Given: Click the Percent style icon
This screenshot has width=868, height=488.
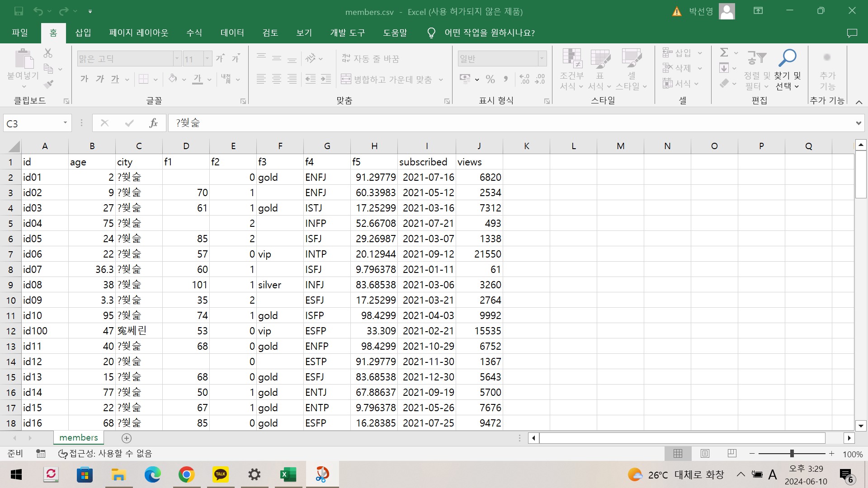Looking at the screenshot, I should pyautogui.click(x=490, y=80).
